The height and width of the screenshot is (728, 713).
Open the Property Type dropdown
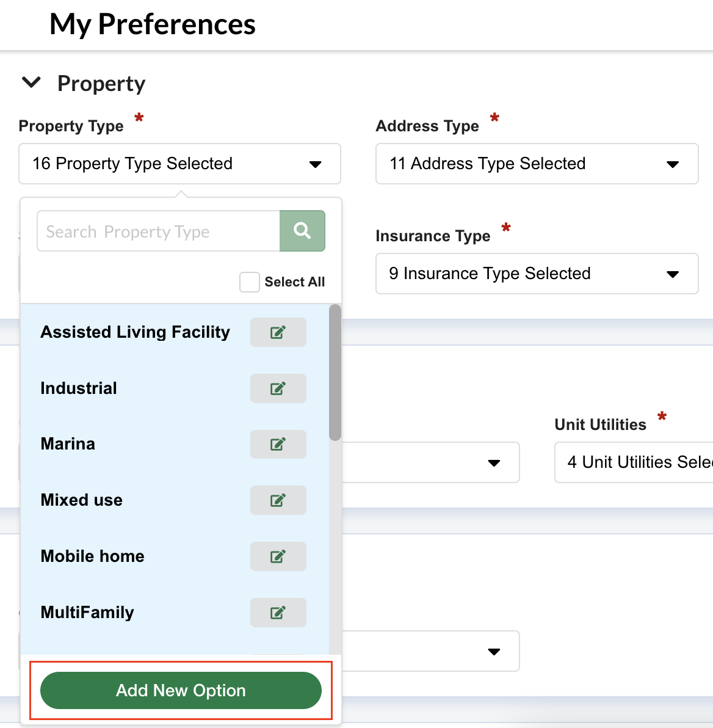179,164
